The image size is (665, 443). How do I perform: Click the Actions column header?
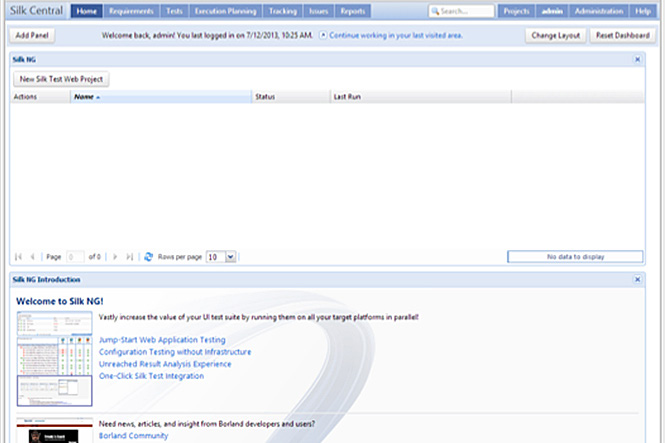[x=40, y=97]
